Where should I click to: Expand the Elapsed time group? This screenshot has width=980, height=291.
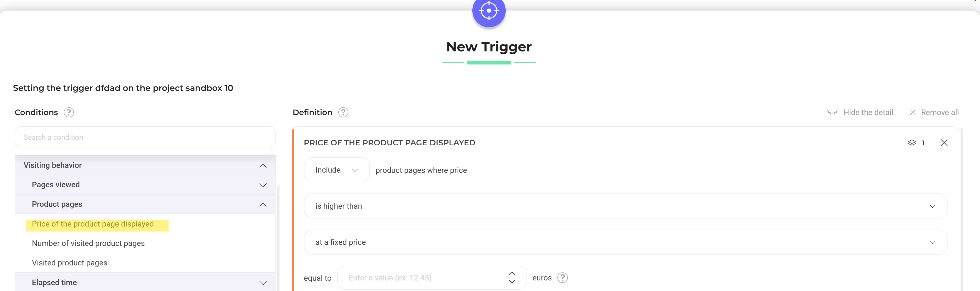pos(263,283)
